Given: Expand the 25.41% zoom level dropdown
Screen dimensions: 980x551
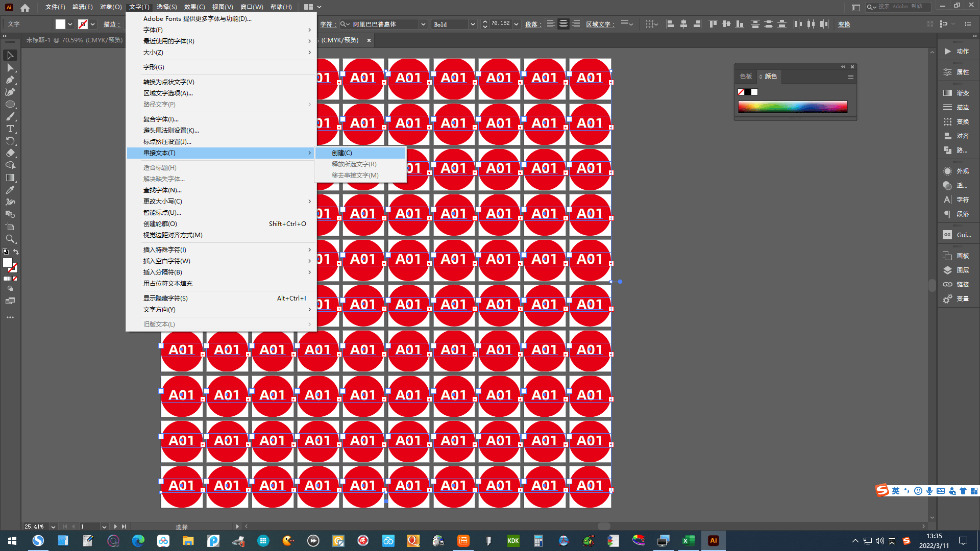Looking at the screenshot, I should pos(53,527).
